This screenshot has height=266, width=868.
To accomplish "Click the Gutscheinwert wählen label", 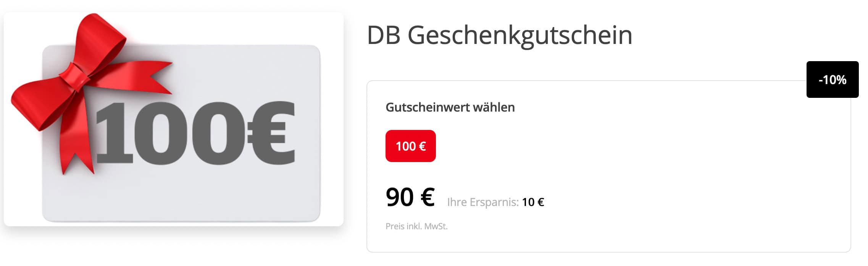I will point(450,107).
